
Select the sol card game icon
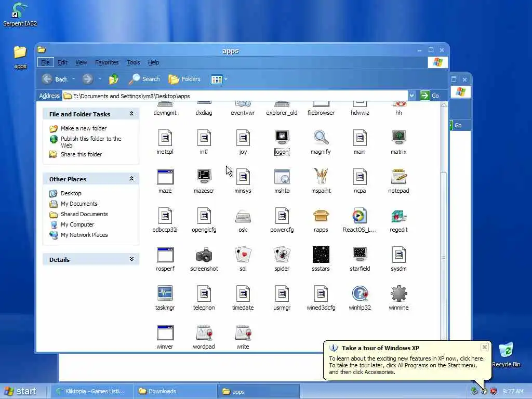point(243,255)
